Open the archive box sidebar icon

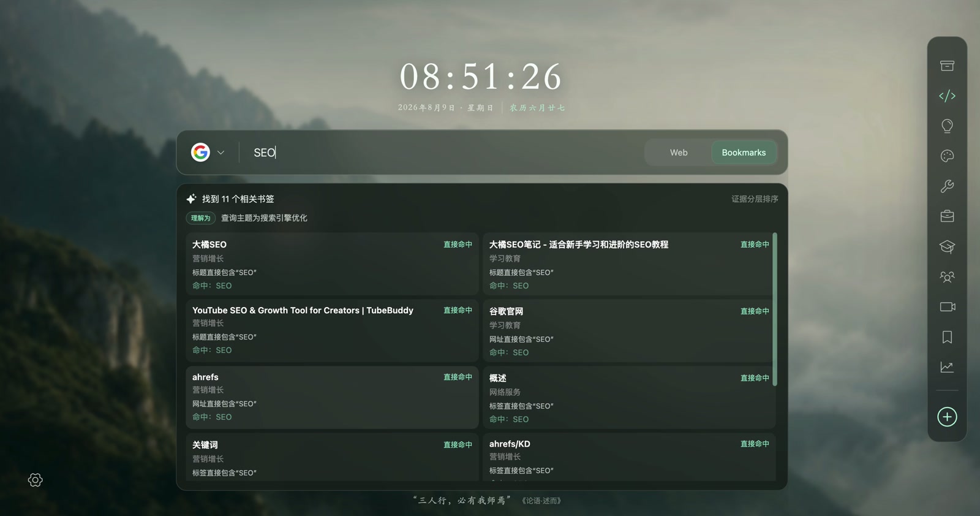pyautogui.click(x=947, y=66)
